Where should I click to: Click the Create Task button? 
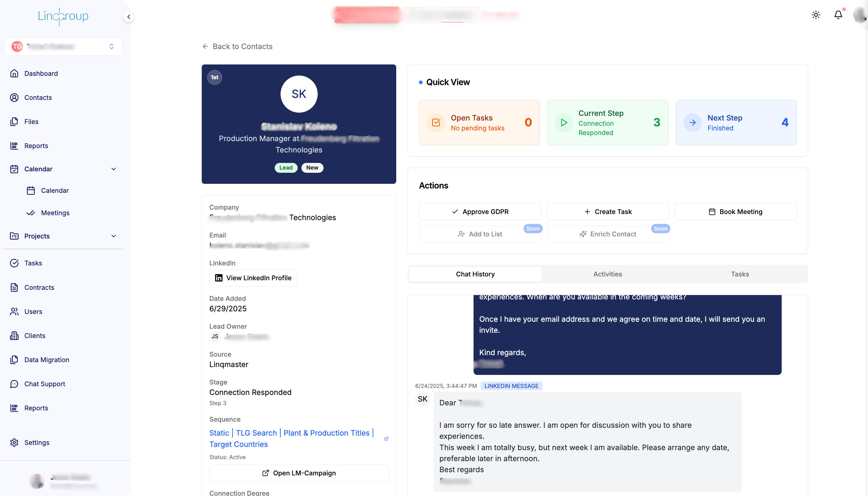click(x=607, y=211)
